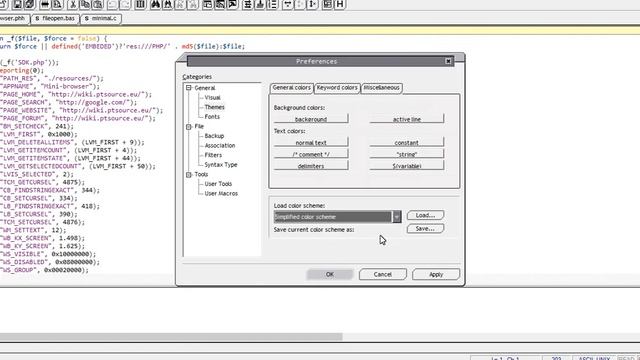Image resolution: width=640 pixels, height=360 pixels.
Task: Select Filters in Categories tree
Action: click(213, 155)
